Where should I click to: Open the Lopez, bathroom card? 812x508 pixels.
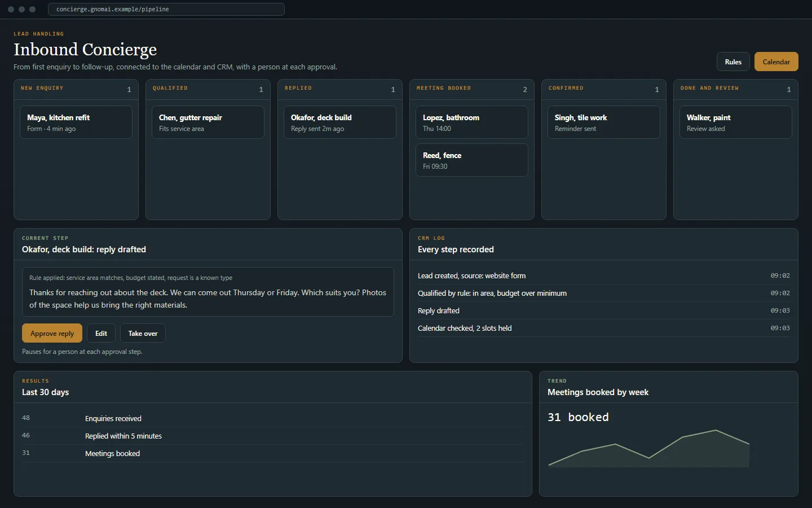pos(472,122)
